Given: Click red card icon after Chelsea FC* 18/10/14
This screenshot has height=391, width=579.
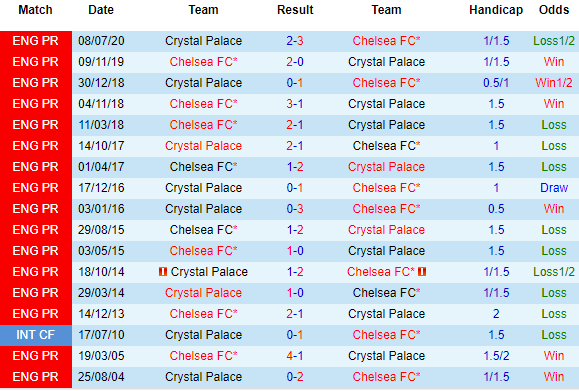Looking at the screenshot, I should point(422,272).
